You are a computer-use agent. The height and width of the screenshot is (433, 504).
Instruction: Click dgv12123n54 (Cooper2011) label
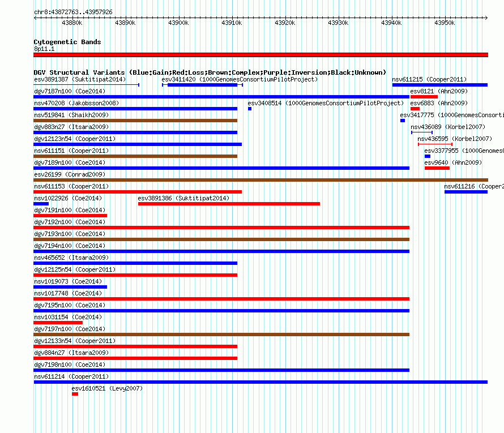pyautogui.click(x=75, y=139)
